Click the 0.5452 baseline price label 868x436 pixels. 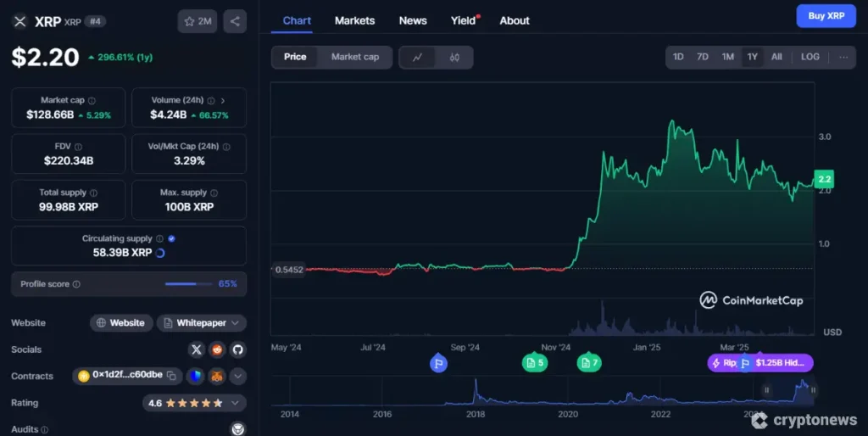point(289,270)
